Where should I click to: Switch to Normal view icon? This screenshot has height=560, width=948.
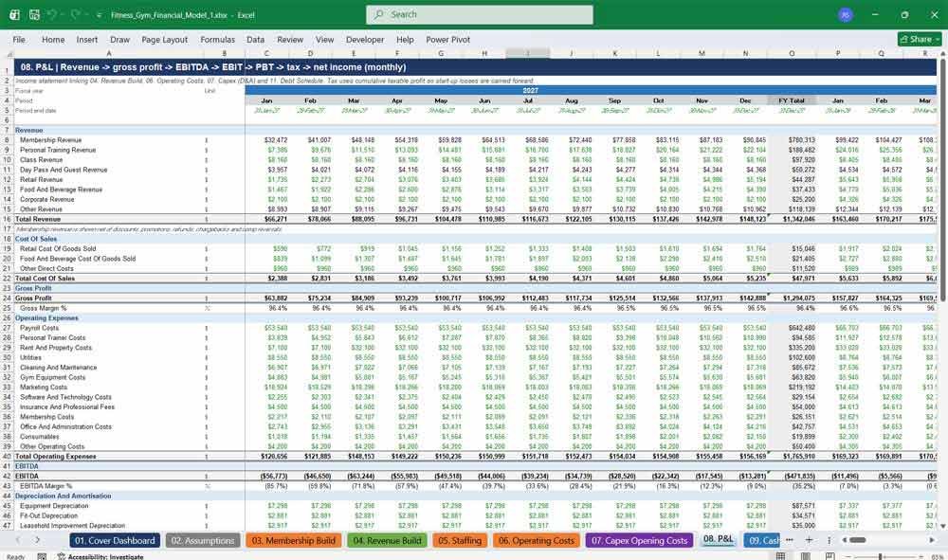(781, 556)
